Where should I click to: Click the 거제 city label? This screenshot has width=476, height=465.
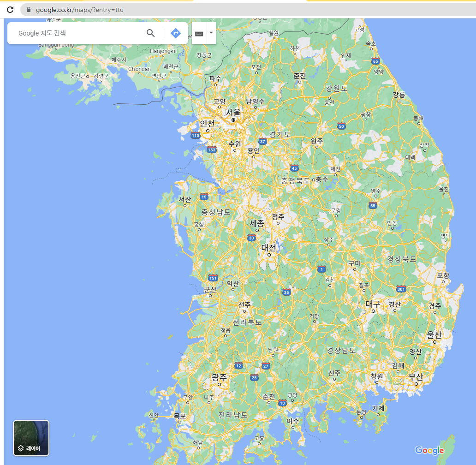coord(378,408)
